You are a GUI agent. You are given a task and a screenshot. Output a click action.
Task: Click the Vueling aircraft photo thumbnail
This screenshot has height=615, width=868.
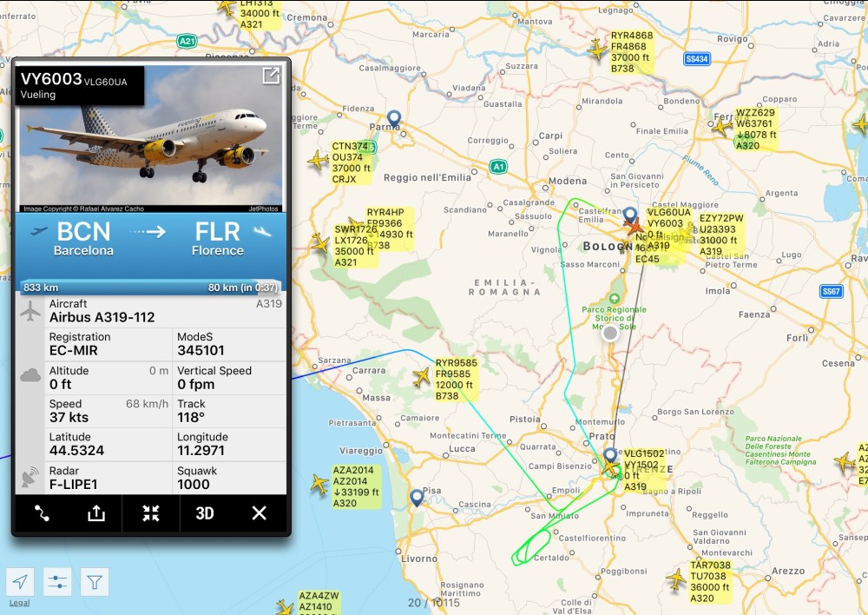[150, 139]
